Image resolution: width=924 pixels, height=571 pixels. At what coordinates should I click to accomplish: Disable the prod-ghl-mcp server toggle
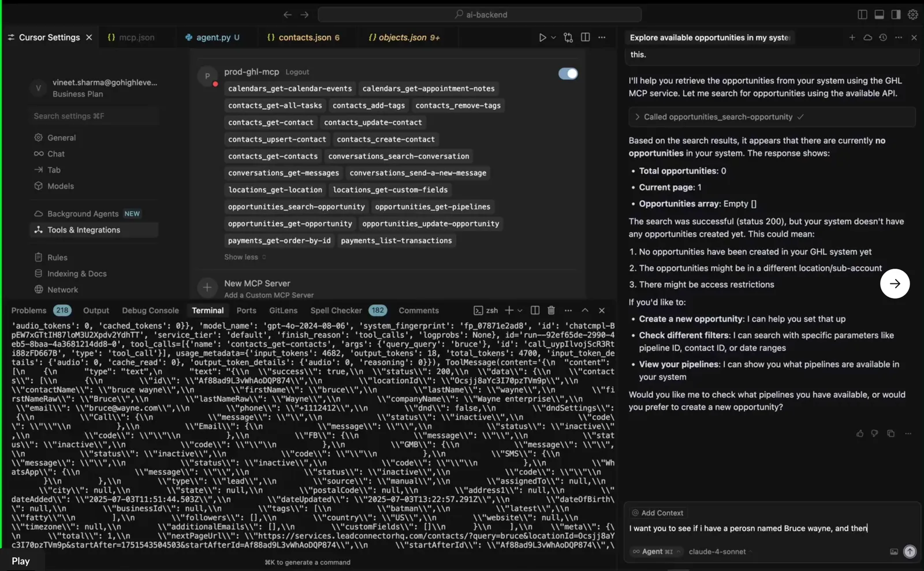568,73
